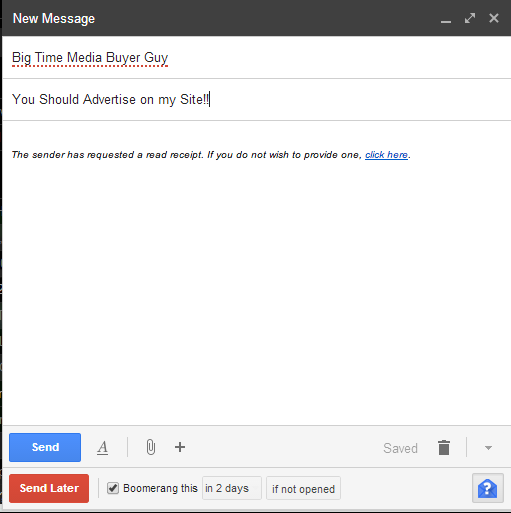Pop out compose window with arrow icon
This screenshot has width=511, height=513.
click(x=470, y=18)
